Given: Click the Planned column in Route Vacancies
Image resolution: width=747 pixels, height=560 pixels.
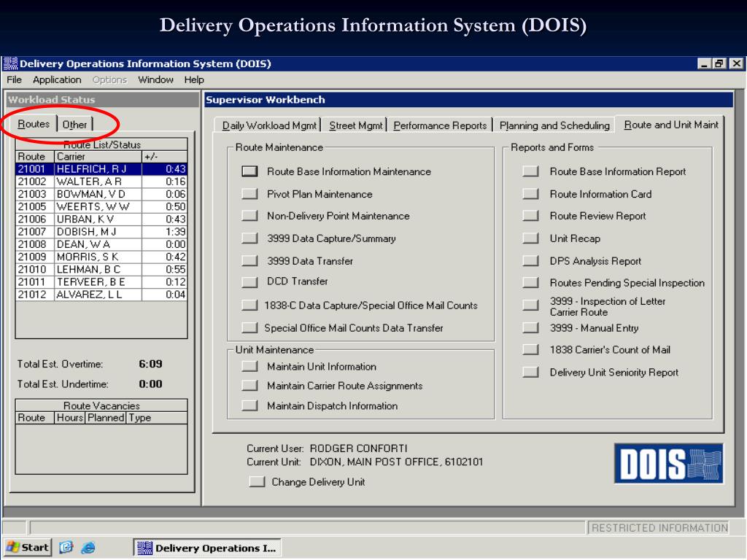Looking at the screenshot, I should 106,418.
